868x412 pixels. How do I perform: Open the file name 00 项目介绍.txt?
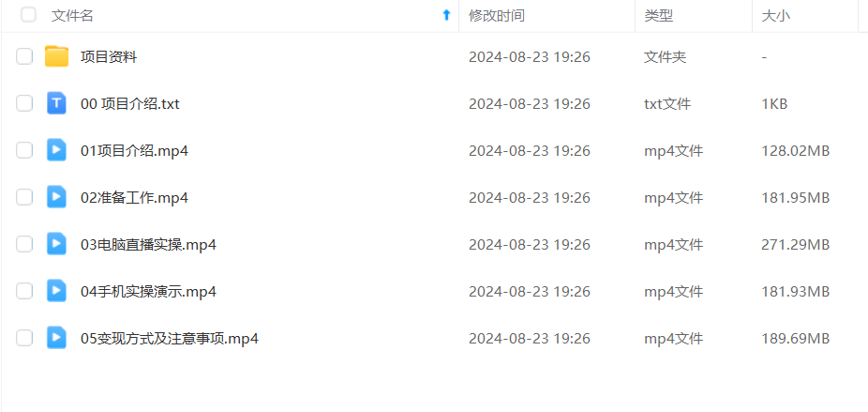pyautogui.click(x=130, y=103)
